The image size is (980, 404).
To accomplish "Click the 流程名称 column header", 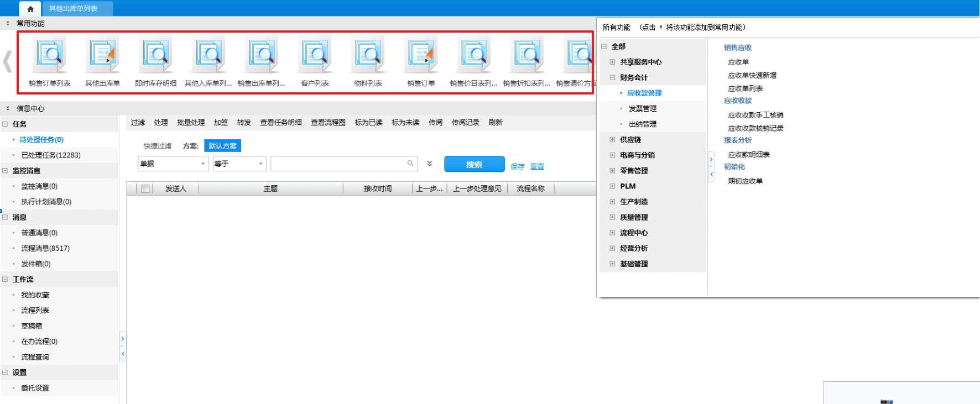I will click(530, 188).
